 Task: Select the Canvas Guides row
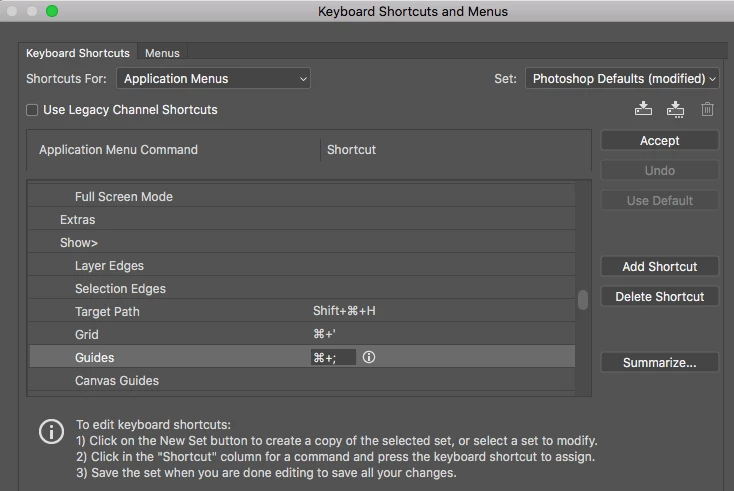[x=301, y=380]
